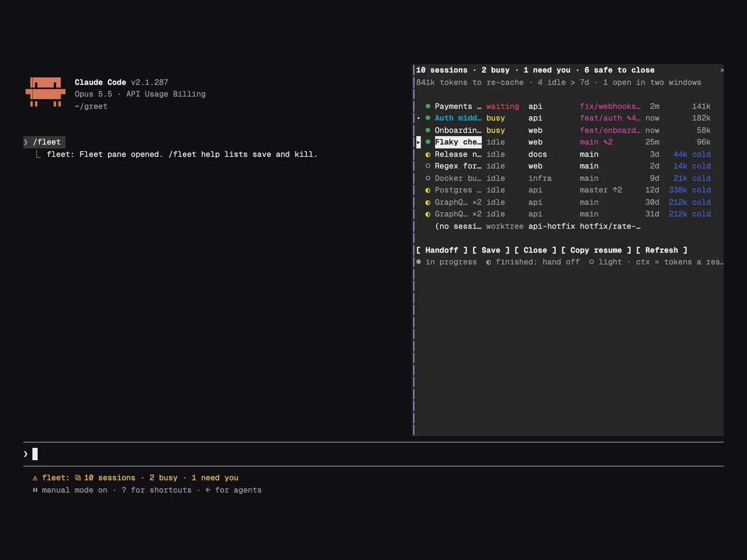Click the pause icon beside manual mode on
This screenshot has width=747, height=560.
coord(35,490)
